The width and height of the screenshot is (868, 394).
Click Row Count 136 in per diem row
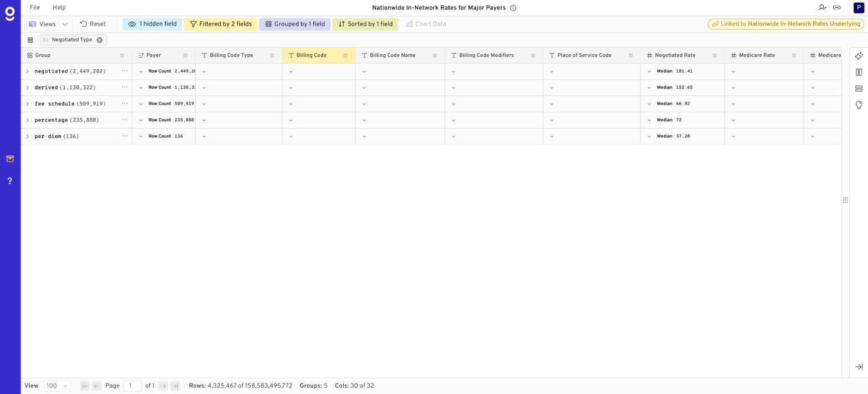166,136
